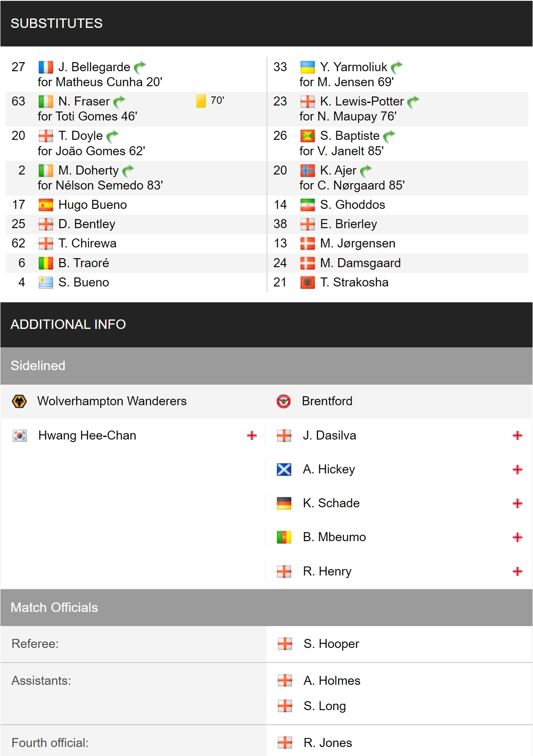Click the Ukraine flag next to Y. Yarmoliuk
This screenshot has width=533, height=756.
307,67
